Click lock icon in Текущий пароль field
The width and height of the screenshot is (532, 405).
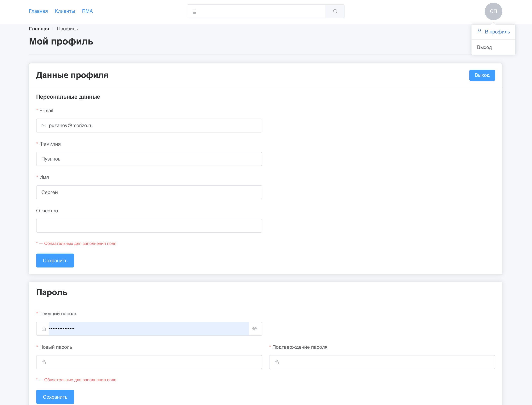(44, 329)
